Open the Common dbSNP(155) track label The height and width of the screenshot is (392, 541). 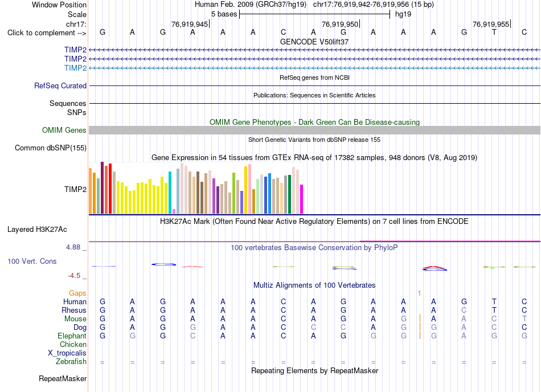[51, 148]
